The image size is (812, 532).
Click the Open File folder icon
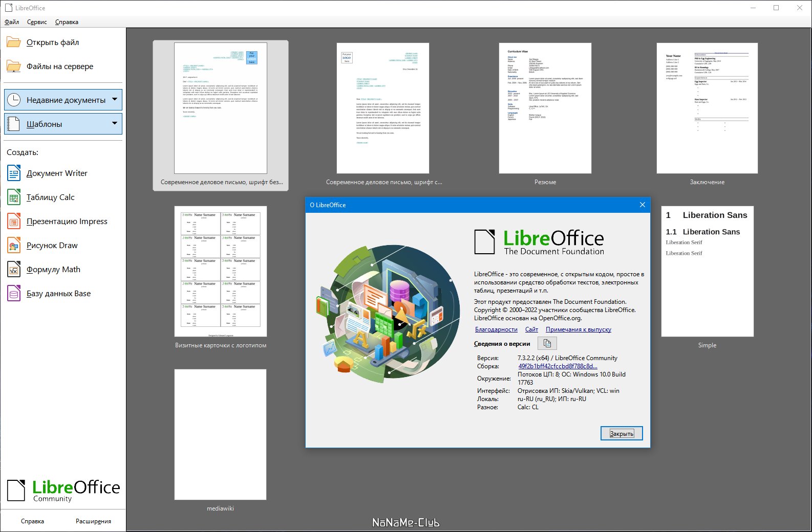click(14, 42)
